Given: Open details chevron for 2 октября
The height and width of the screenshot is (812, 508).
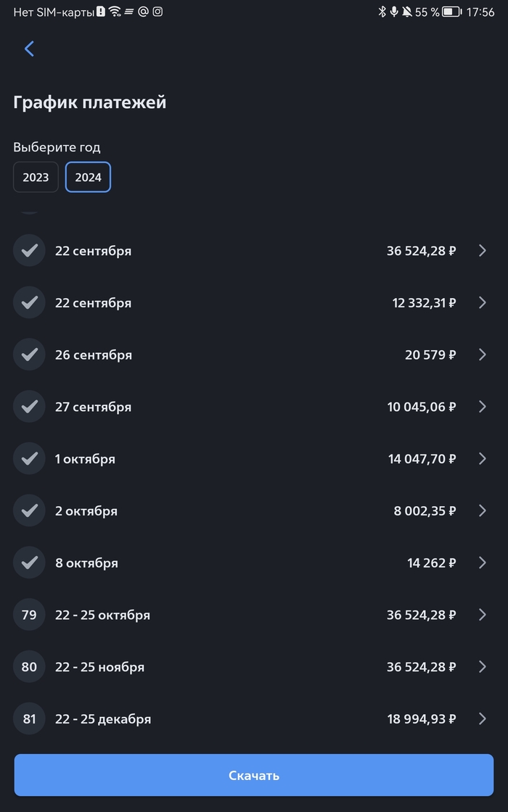Looking at the screenshot, I should [x=483, y=511].
